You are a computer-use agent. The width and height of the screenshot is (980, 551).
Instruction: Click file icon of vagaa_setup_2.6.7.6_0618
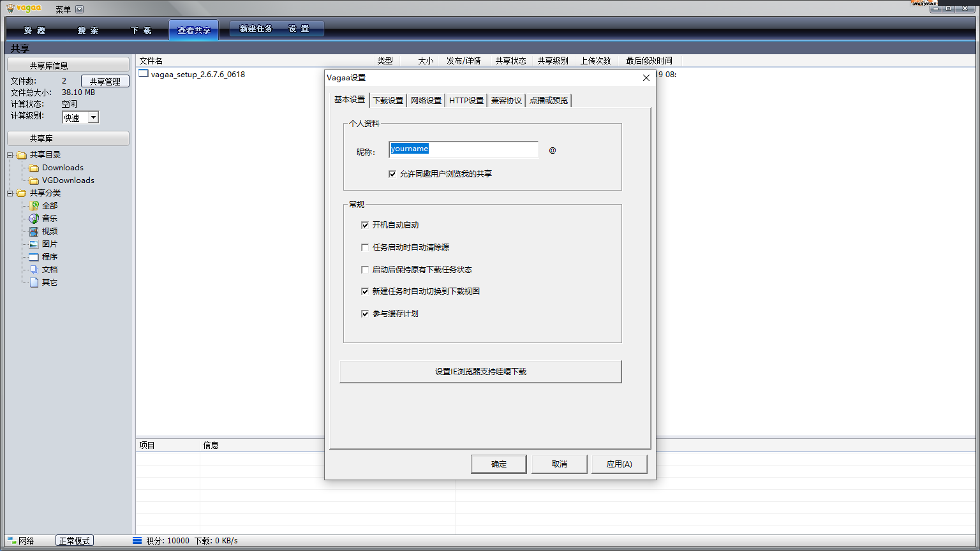point(144,74)
